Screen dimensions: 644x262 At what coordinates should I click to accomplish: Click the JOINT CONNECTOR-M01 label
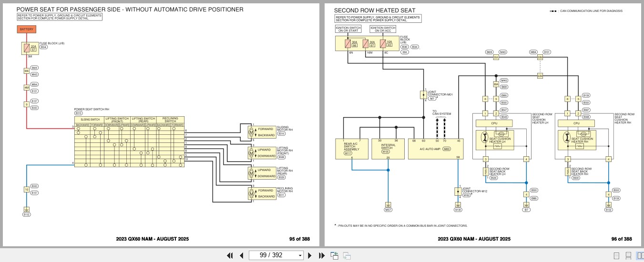pyautogui.click(x=440, y=93)
